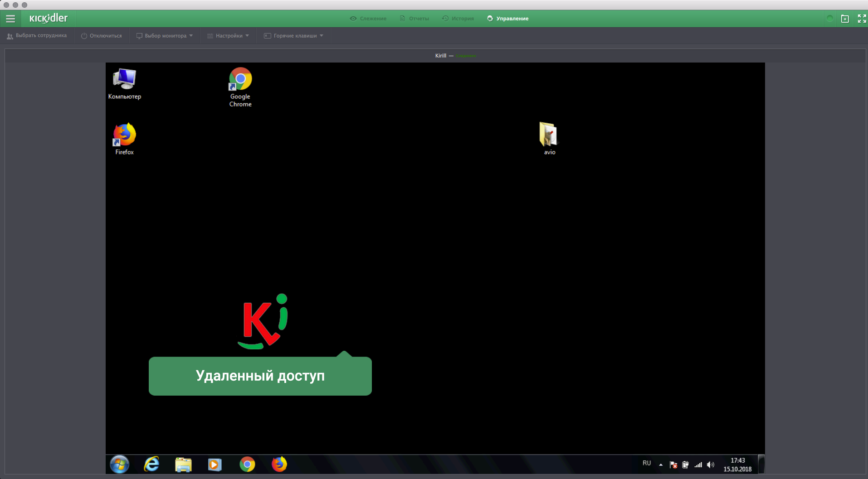The width and height of the screenshot is (868, 479).
Task: Switch to the История tab
Action: pyautogui.click(x=458, y=19)
